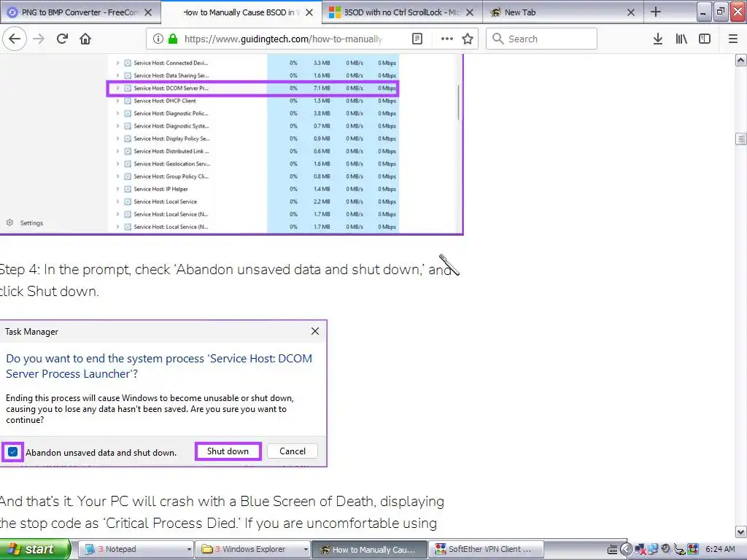Click the 6:24 AM system clock
Image resolution: width=747 pixels, height=560 pixels.
[720, 549]
